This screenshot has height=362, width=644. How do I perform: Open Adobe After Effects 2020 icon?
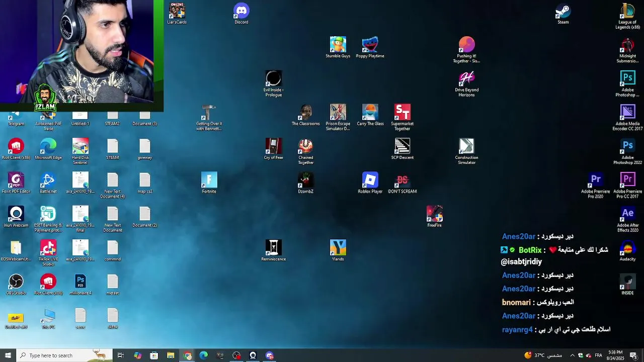point(627,219)
